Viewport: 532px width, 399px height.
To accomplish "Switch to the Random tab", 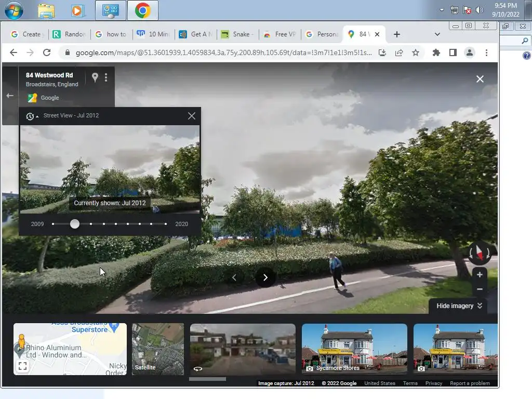I will point(70,34).
